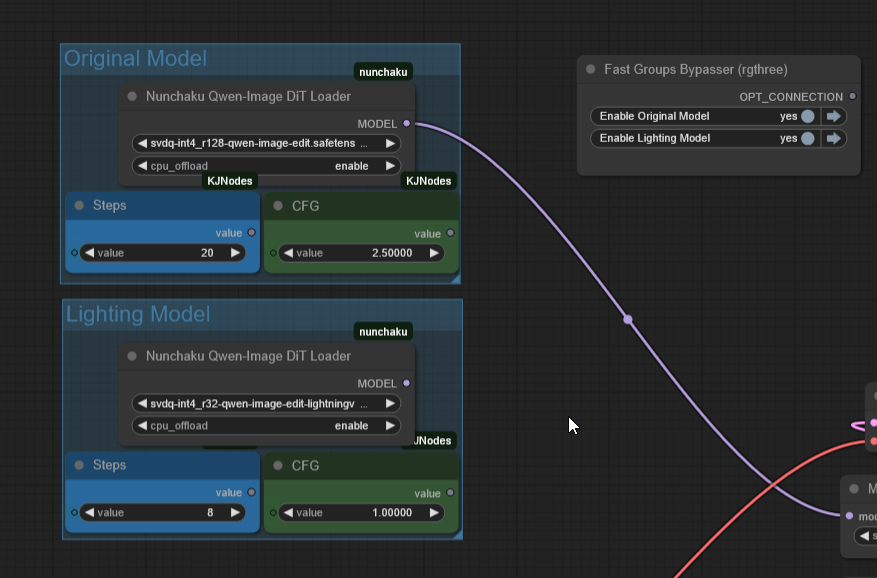
Task: Open svdq-int4_r32 lightning model dropdown
Action: click(x=266, y=403)
